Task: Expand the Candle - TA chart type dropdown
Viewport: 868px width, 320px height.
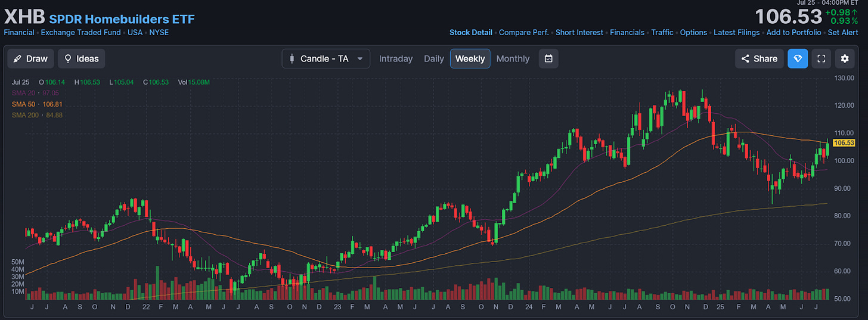Action: point(326,58)
